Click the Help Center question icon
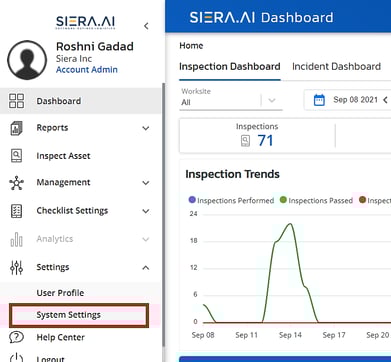The image size is (391, 362). point(16,337)
